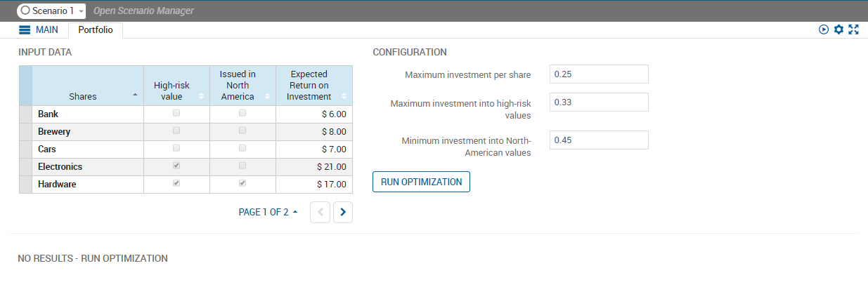This screenshot has height=287, width=868.
Task: Click the Maximum investment per share field
Action: click(598, 74)
